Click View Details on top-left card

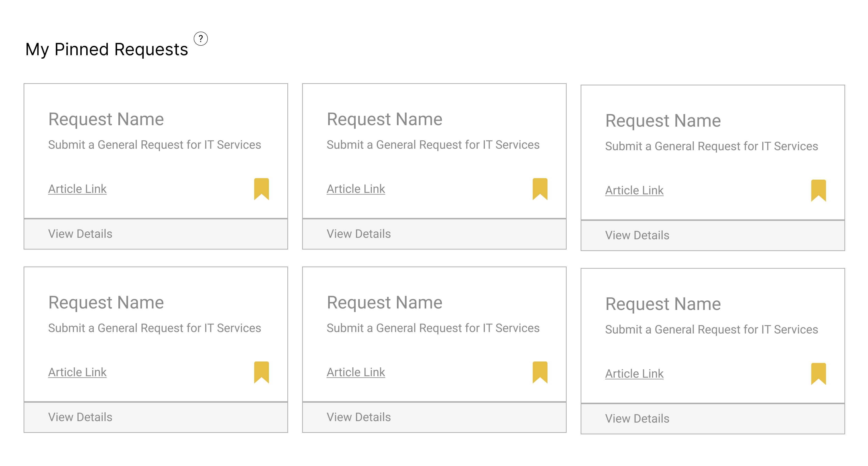tap(156, 234)
